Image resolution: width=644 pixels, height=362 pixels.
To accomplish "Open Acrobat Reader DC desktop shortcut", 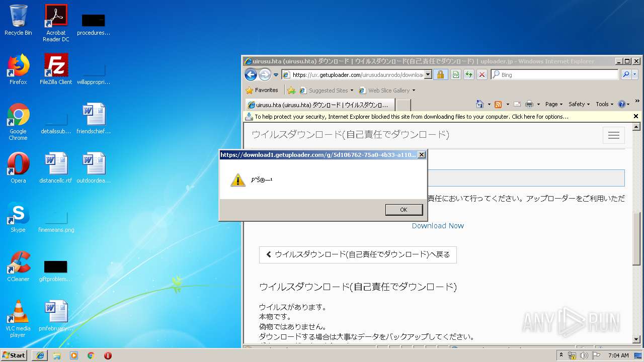I will [x=56, y=23].
